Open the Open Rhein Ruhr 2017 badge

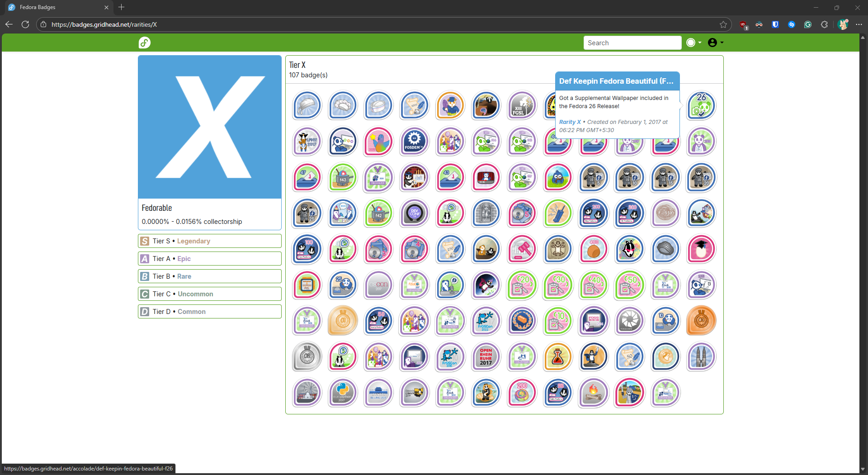(486, 356)
